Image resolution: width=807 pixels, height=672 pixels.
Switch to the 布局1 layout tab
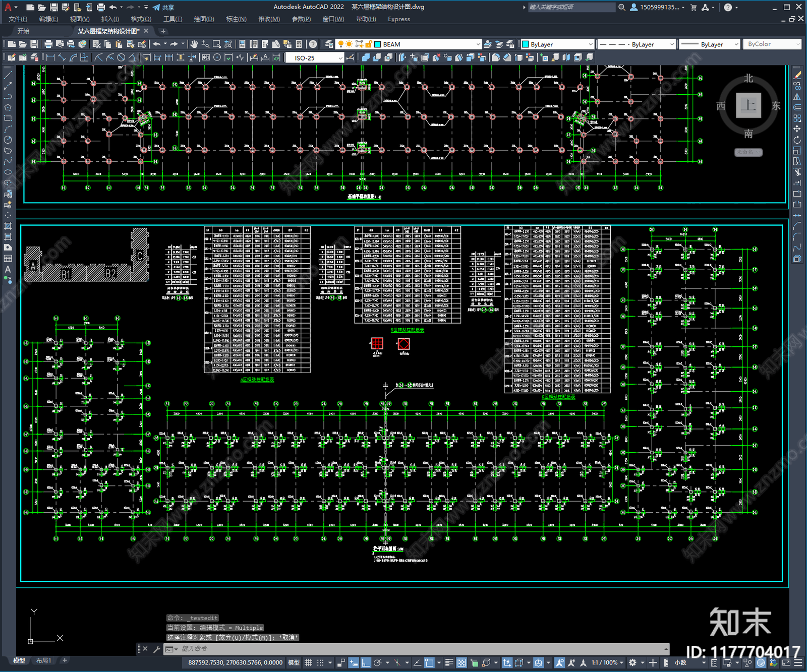click(44, 660)
